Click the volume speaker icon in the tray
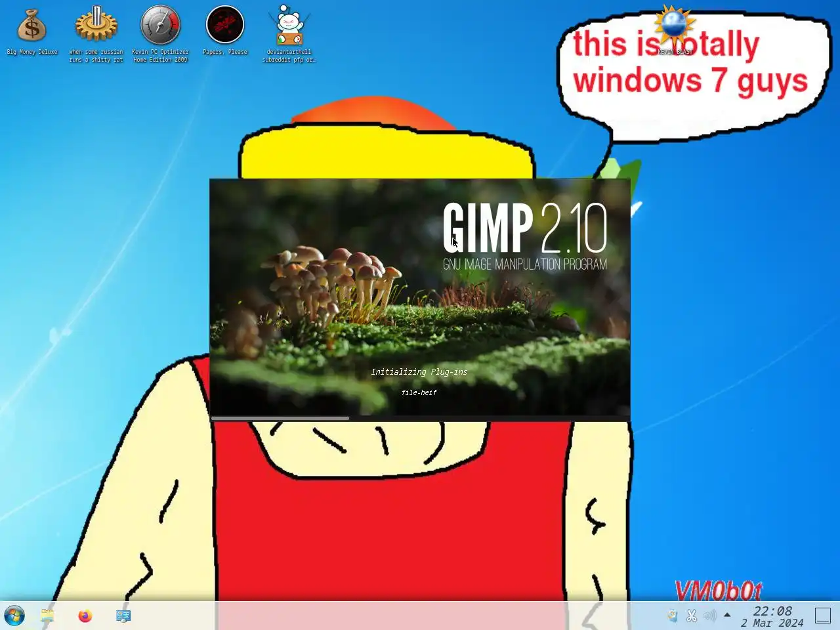 pos(709,616)
